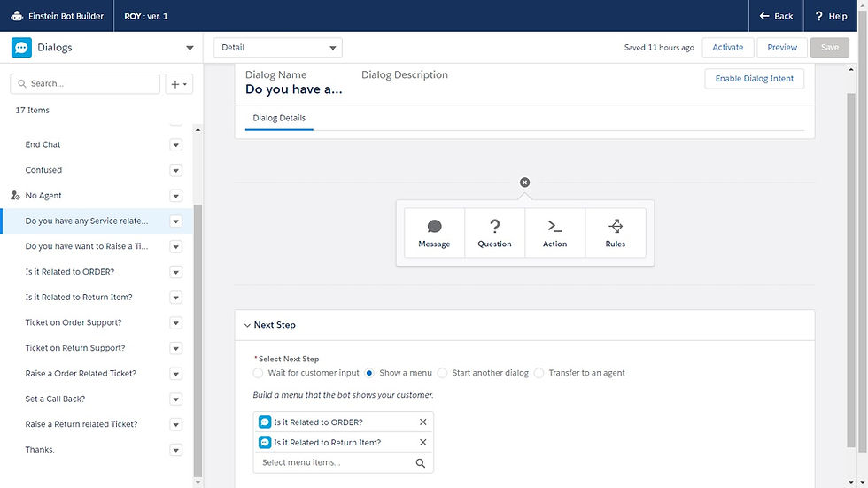Image resolution: width=868 pixels, height=488 pixels.
Task: Select 'Ticket on Return Support?' dialog
Action: coord(74,348)
